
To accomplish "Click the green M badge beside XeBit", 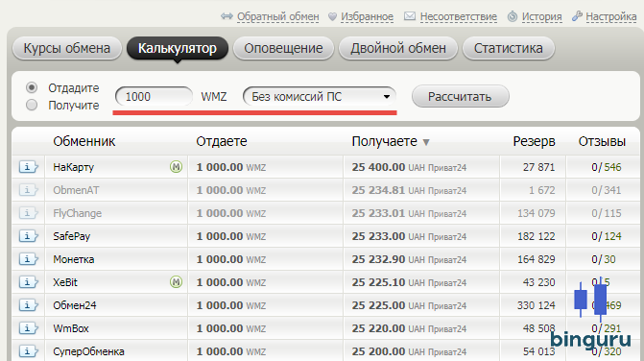I will [x=176, y=281].
